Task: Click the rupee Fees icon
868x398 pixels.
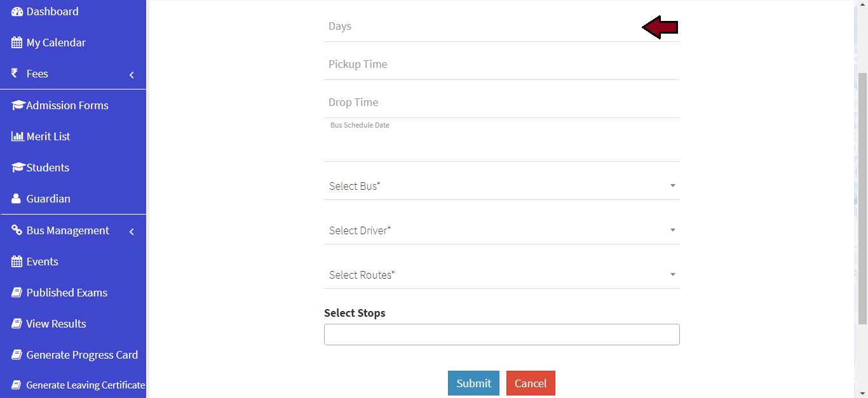Action: coord(15,74)
